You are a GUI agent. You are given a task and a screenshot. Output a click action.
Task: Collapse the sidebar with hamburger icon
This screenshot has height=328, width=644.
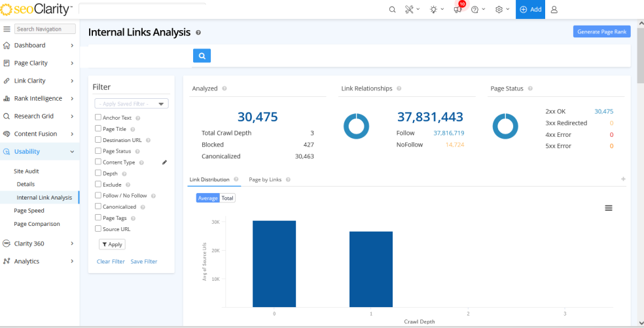click(7, 29)
